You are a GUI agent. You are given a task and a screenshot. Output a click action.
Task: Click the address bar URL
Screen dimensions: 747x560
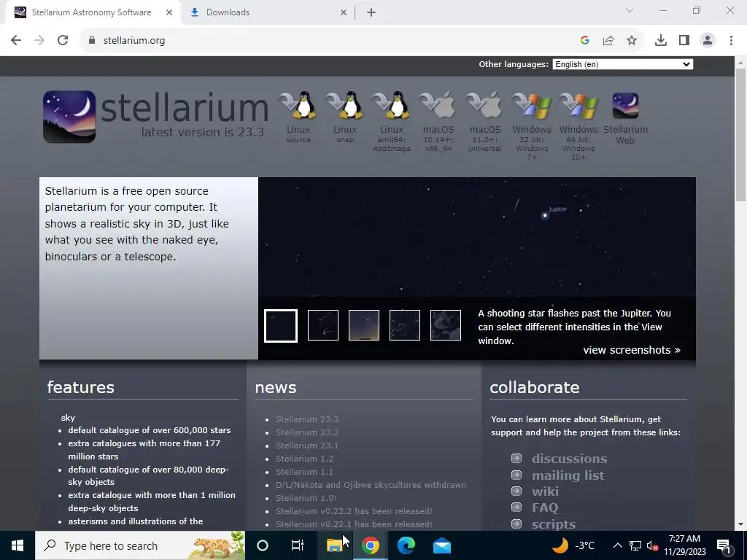pyautogui.click(x=134, y=41)
